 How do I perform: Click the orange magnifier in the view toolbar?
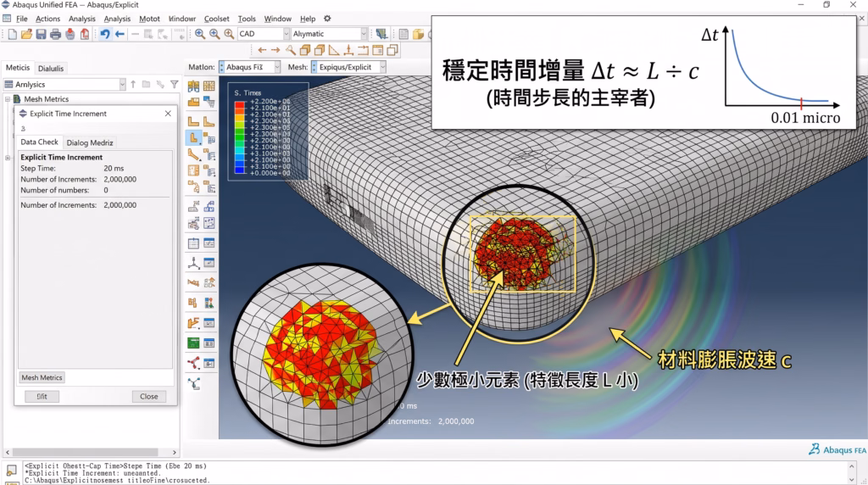290,50
